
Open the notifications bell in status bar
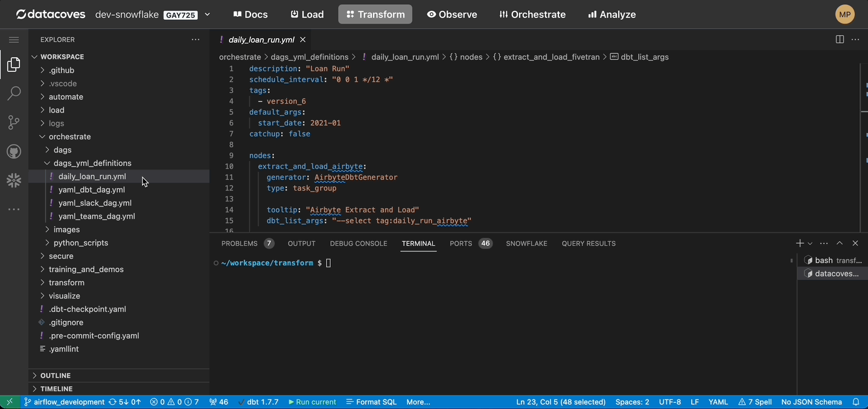pyautogui.click(x=855, y=402)
